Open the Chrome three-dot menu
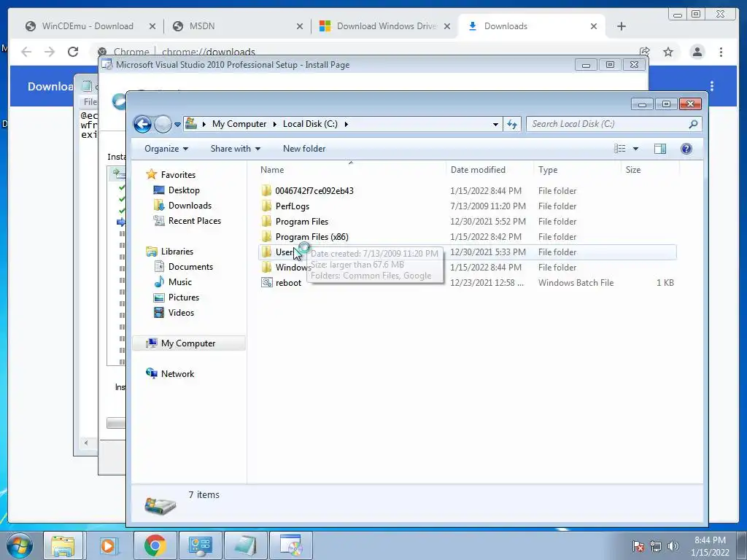 pyautogui.click(x=721, y=52)
